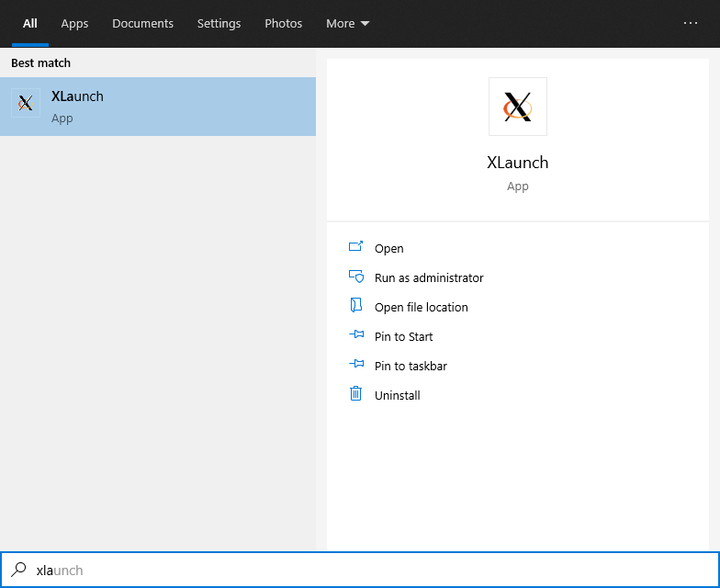Select Pin to taskbar
This screenshot has width=720, height=588.
[x=411, y=366]
